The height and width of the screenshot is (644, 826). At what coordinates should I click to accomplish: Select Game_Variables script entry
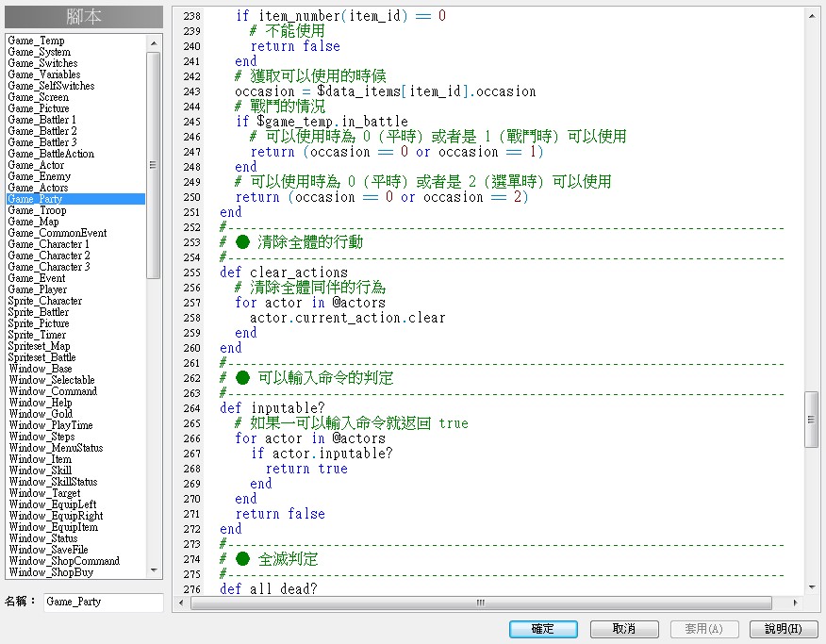[x=44, y=74]
